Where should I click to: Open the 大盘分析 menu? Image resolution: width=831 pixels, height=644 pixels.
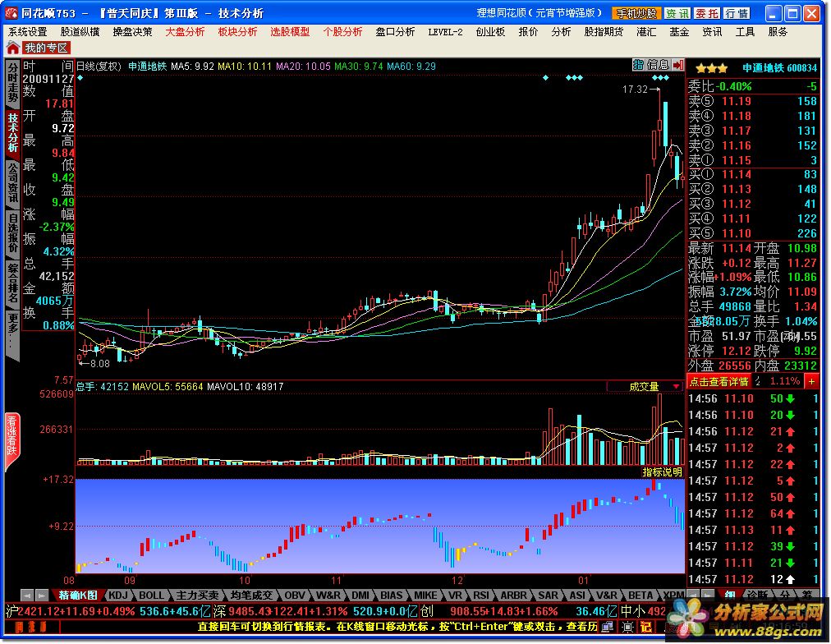[x=185, y=32]
